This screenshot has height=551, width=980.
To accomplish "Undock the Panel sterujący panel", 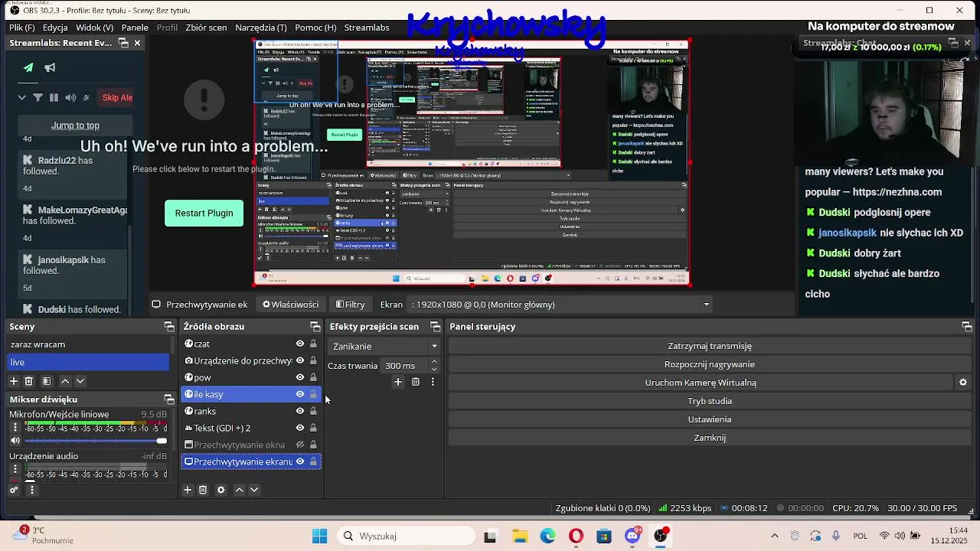I will pyautogui.click(x=966, y=327).
